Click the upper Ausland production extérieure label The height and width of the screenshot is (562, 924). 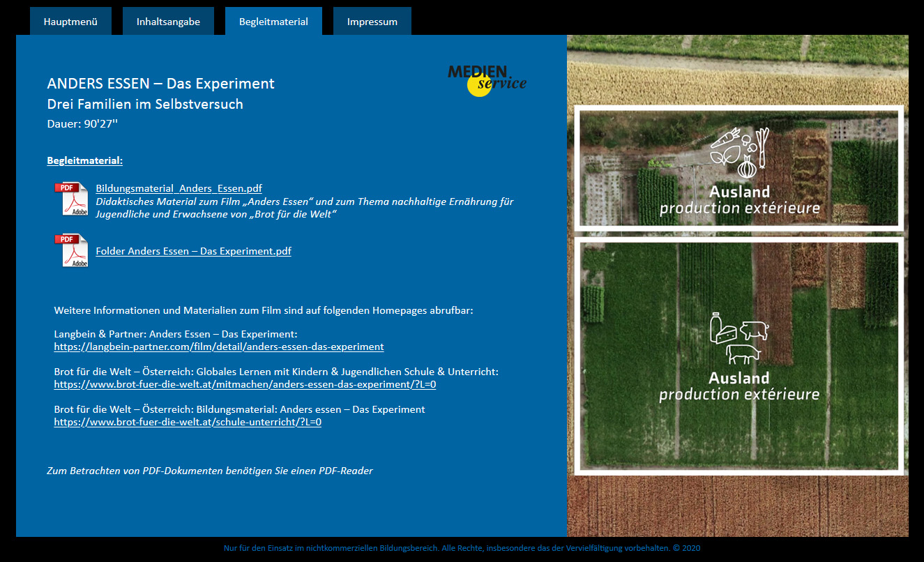click(x=740, y=200)
